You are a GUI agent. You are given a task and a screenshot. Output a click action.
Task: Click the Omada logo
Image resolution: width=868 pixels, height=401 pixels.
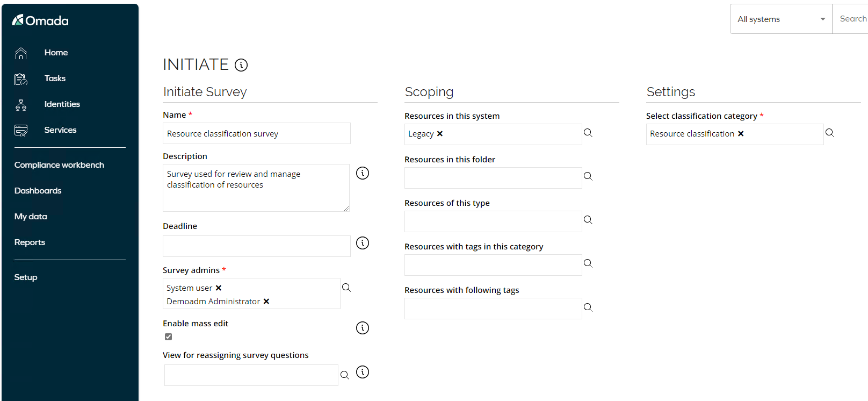click(x=40, y=20)
